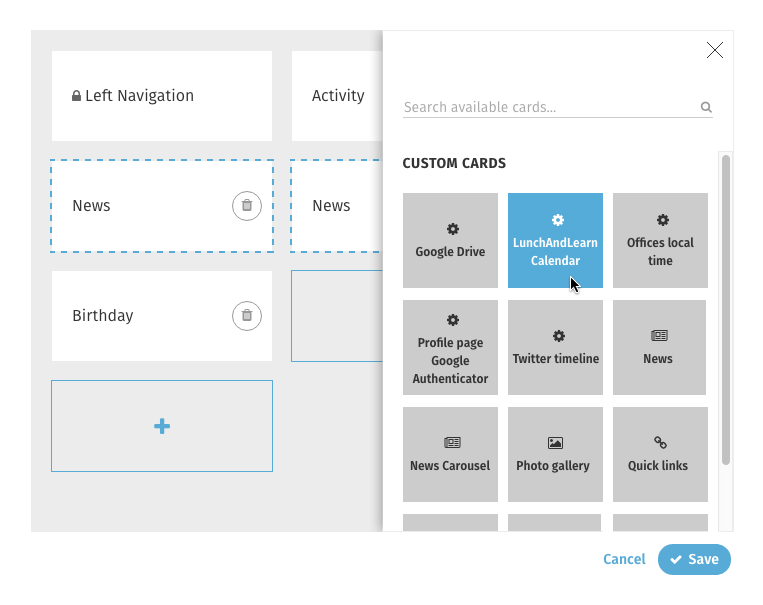Pick the Offices local time card
763x605 pixels.
(x=660, y=240)
